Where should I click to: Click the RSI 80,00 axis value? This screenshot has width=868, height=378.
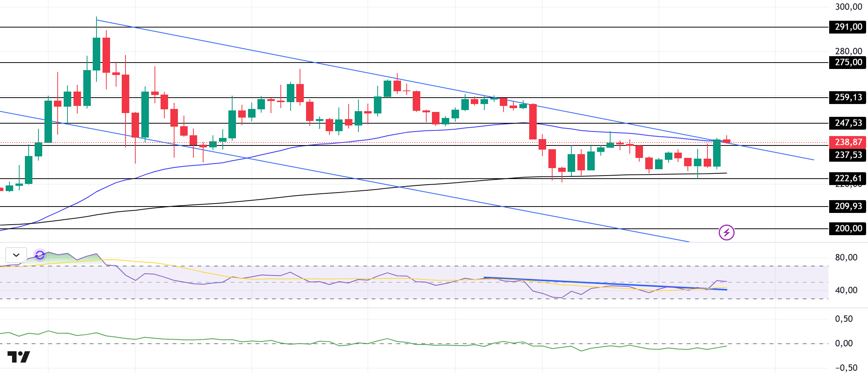pyautogui.click(x=846, y=257)
